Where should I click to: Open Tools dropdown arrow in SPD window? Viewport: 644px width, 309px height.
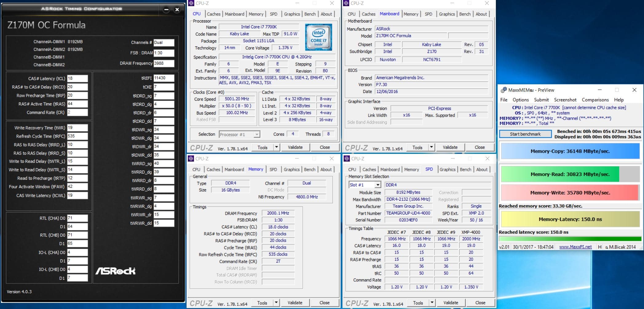[432, 303]
